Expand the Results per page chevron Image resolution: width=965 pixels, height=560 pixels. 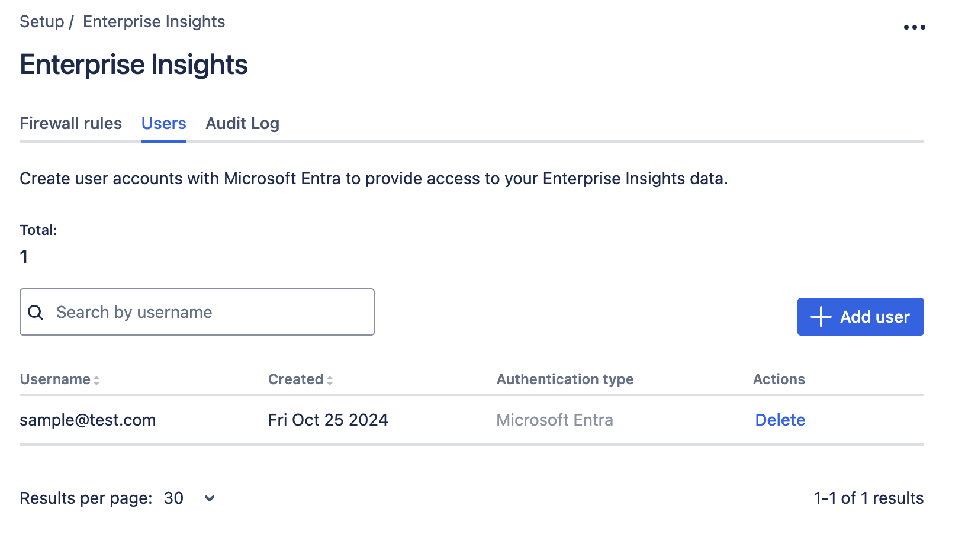point(210,498)
